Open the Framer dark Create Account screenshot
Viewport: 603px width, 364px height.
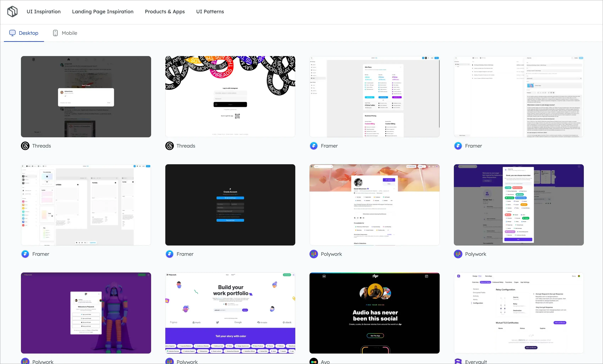point(230,205)
